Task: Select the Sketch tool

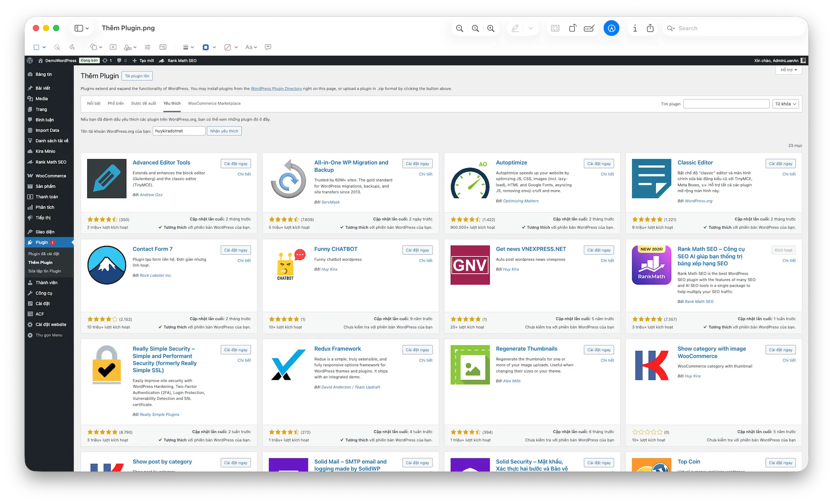Action: [72, 47]
